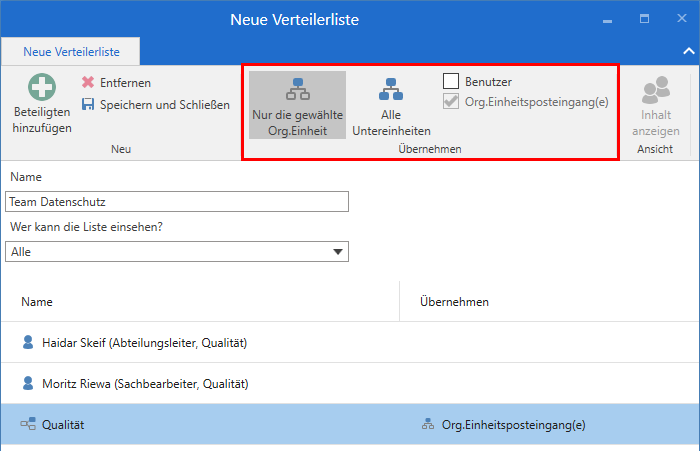
Task: Close the Neue Verteilerliste window
Action: [x=681, y=18]
